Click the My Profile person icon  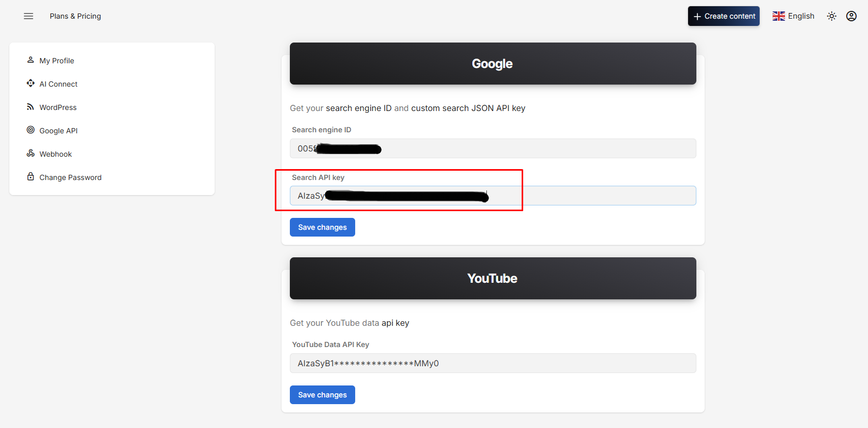(31, 60)
